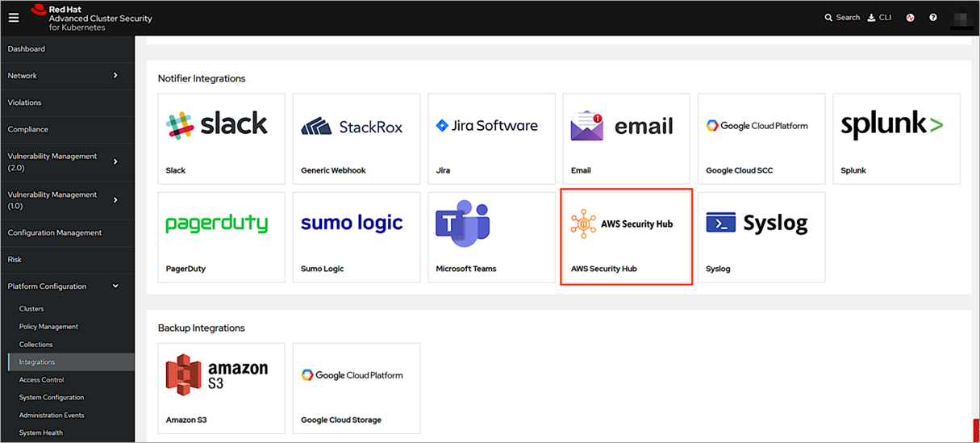Open the Jira Software integration tile
Screen dimensions: 980x443
[x=491, y=139]
